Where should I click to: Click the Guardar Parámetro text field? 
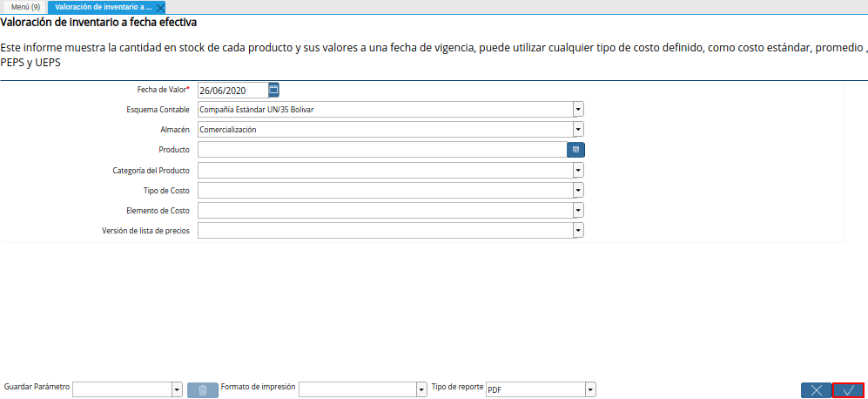tap(122, 389)
